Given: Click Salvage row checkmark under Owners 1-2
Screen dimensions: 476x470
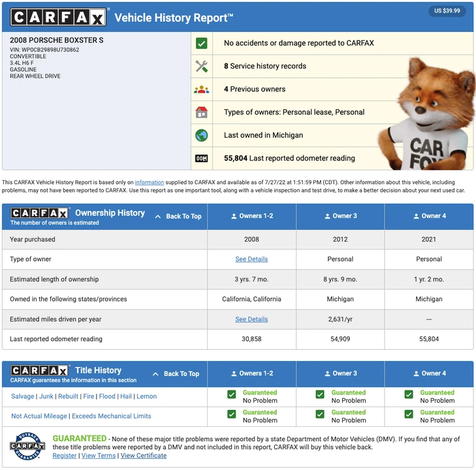Looking at the screenshot, I should pos(232,394).
